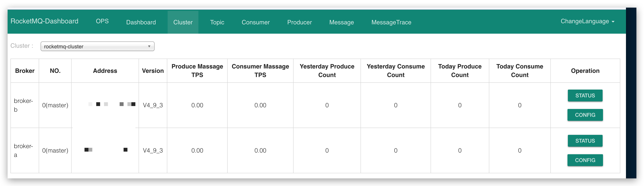
Task: Click broker-b Yesterday Produce Count value
Action: (327, 105)
